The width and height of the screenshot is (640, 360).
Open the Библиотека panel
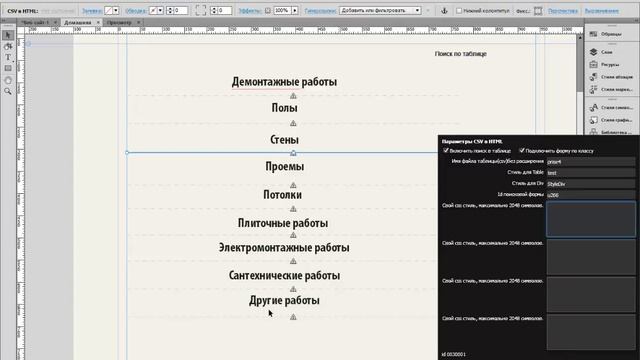[611, 132]
